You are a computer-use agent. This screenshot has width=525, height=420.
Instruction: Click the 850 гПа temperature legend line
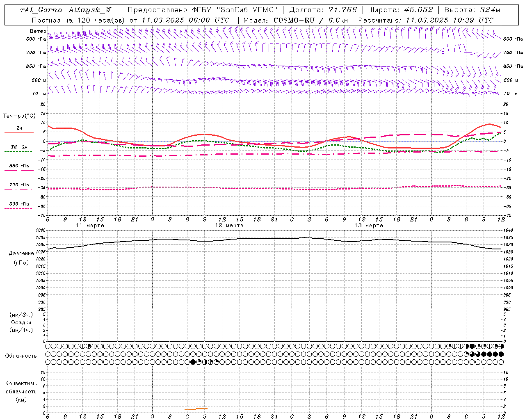(x=19, y=170)
